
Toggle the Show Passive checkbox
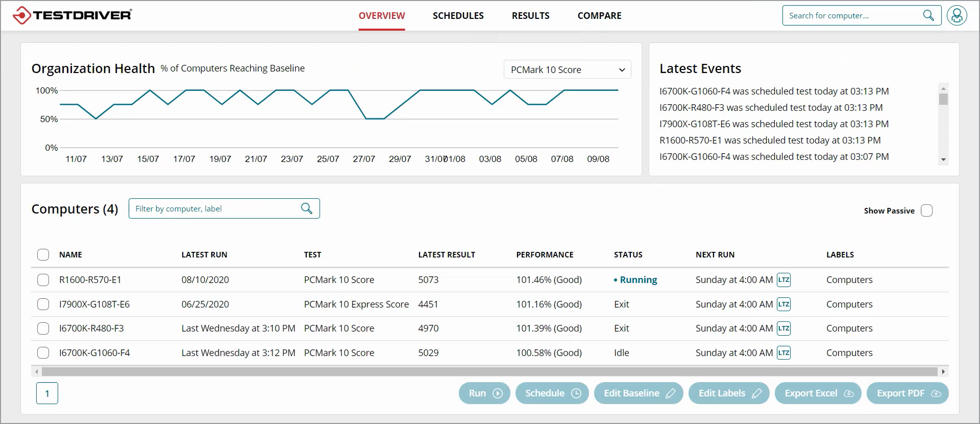point(926,210)
